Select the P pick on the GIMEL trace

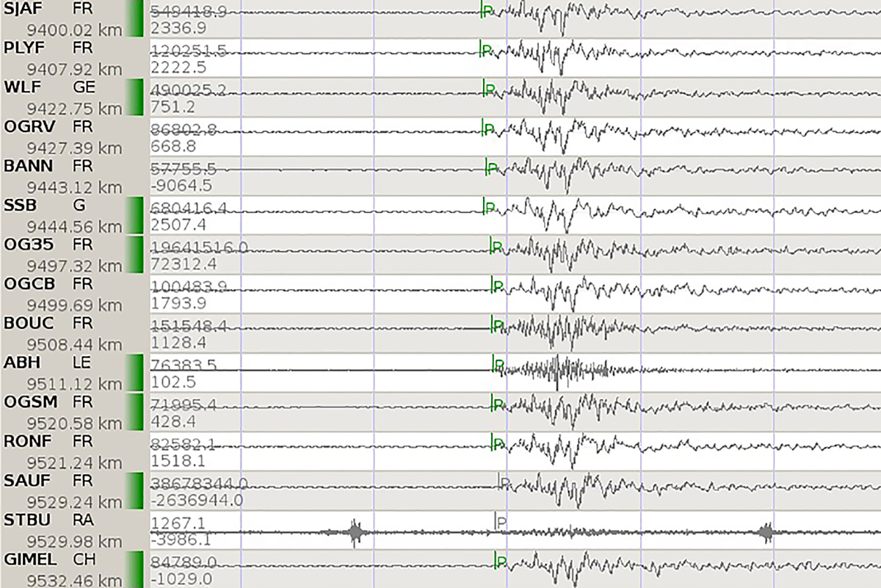pyautogui.click(x=500, y=561)
